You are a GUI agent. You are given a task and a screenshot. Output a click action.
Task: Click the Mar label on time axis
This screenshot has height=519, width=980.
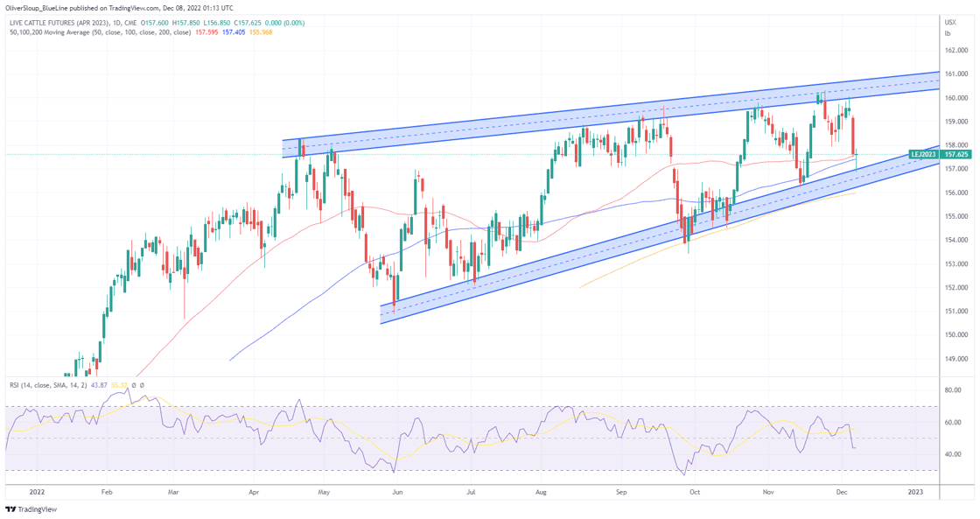point(173,493)
